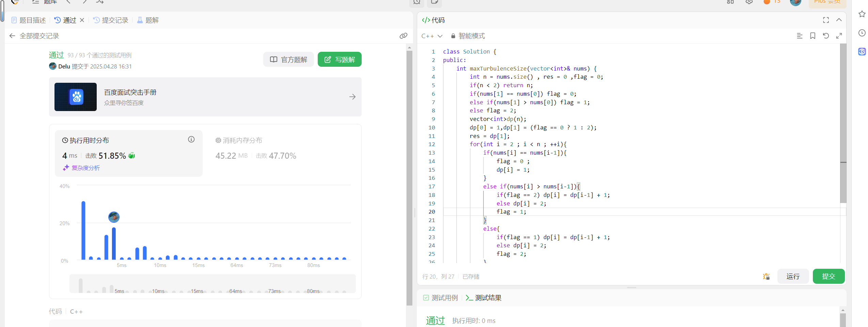Click the user avatar marker on chart
Viewport: 868px width, 327px height.
114,217
